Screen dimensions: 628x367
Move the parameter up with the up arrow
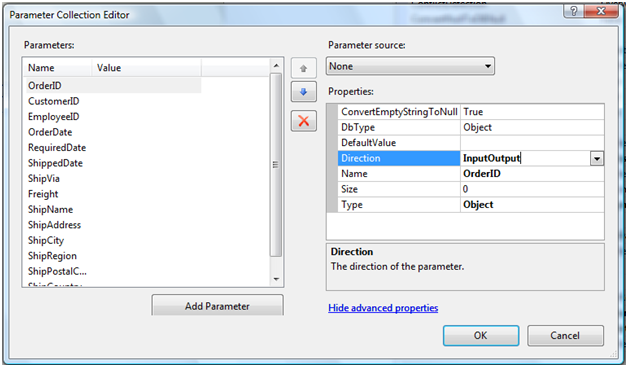point(304,68)
